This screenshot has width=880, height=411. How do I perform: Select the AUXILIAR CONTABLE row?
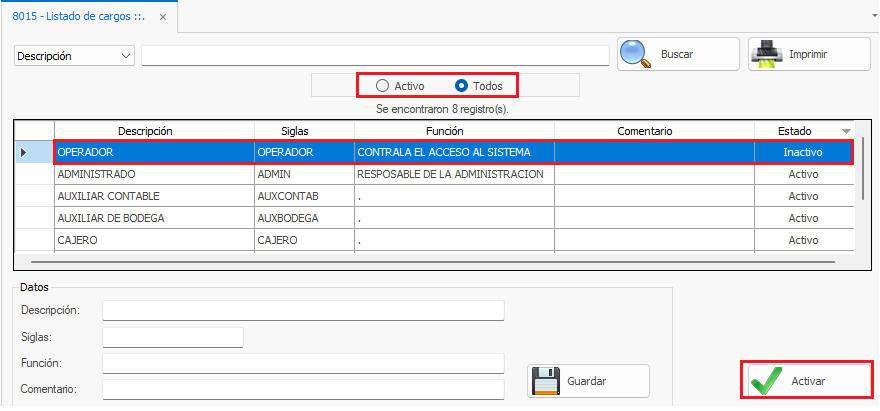150,196
